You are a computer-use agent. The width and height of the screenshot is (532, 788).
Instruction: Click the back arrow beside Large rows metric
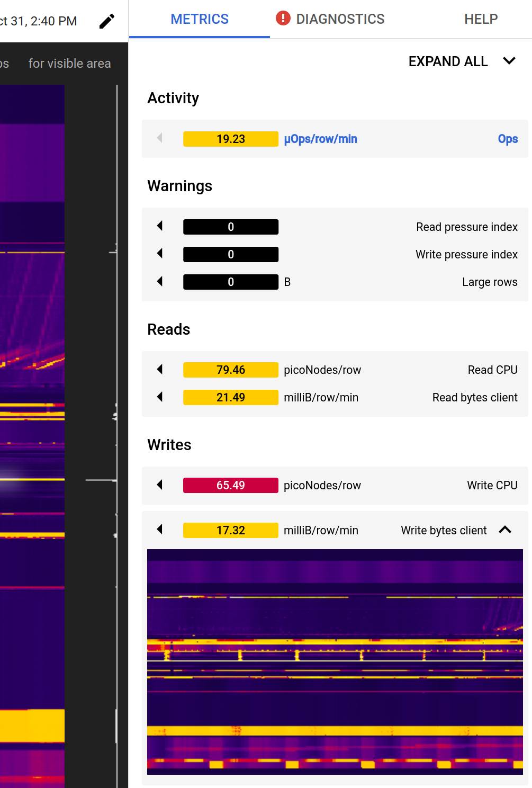(159, 282)
